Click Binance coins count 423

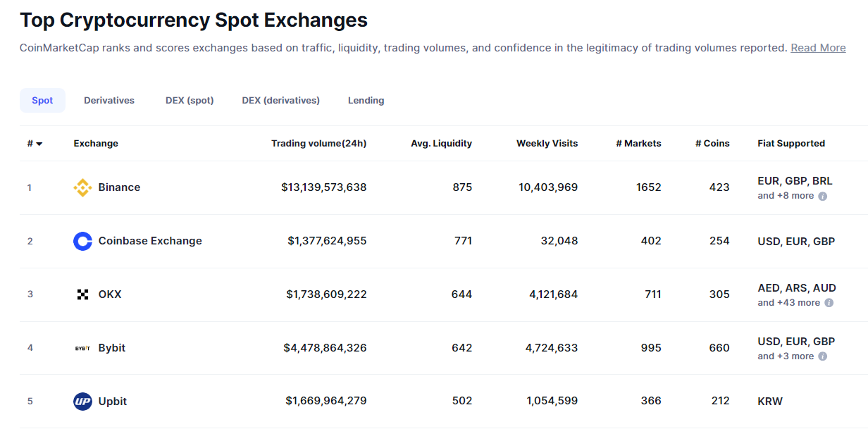click(x=719, y=187)
